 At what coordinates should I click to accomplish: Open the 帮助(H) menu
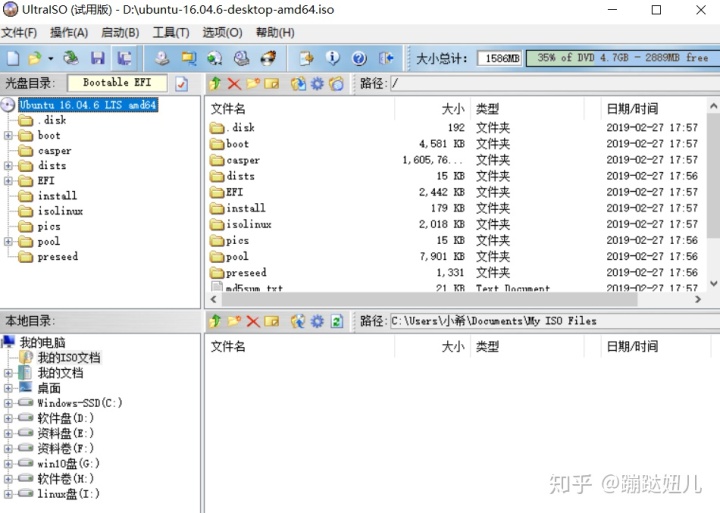click(275, 33)
